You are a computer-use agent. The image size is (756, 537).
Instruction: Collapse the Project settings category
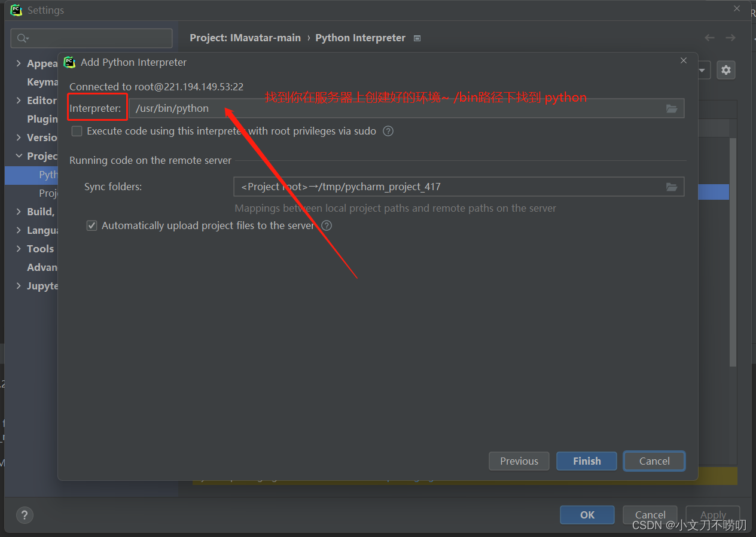[x=19, y=156]
